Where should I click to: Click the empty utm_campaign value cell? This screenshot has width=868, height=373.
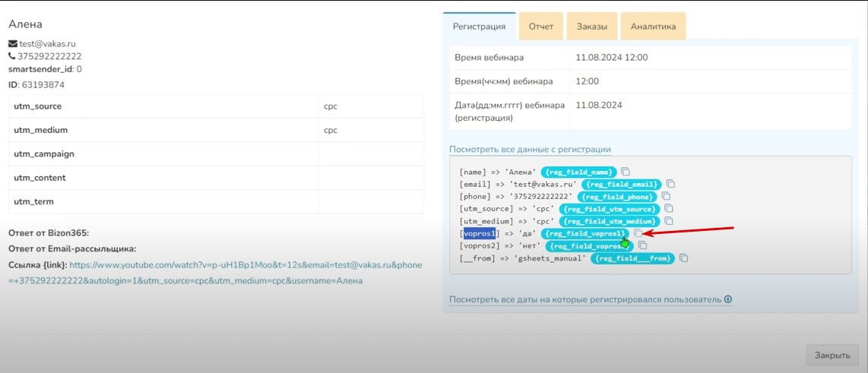[371, 154]
